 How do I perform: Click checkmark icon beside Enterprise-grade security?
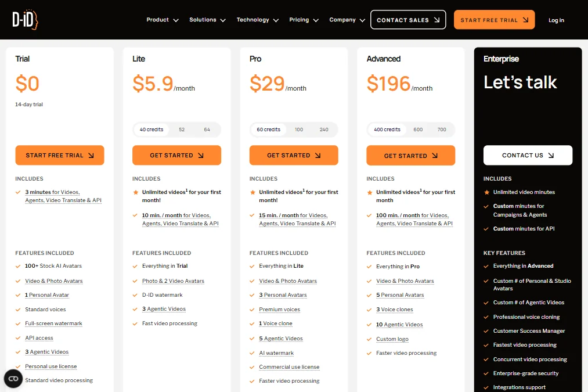(x=486, y=373)
